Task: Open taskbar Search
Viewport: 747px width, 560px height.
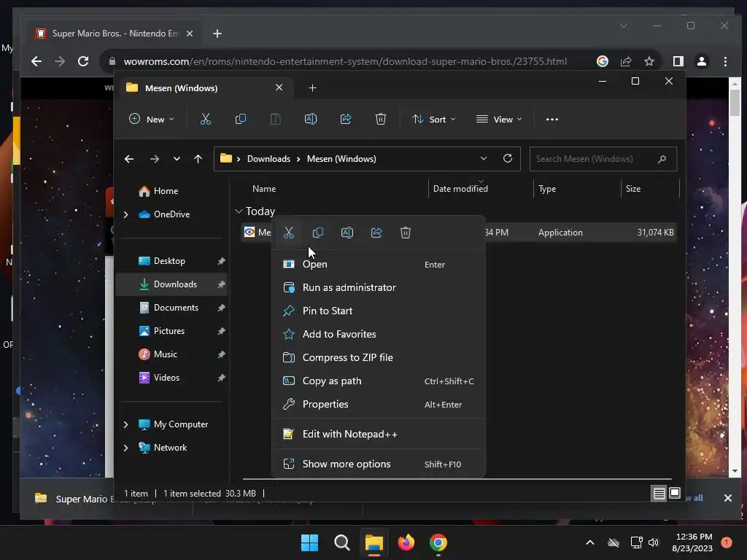Action: pos(342,542)
